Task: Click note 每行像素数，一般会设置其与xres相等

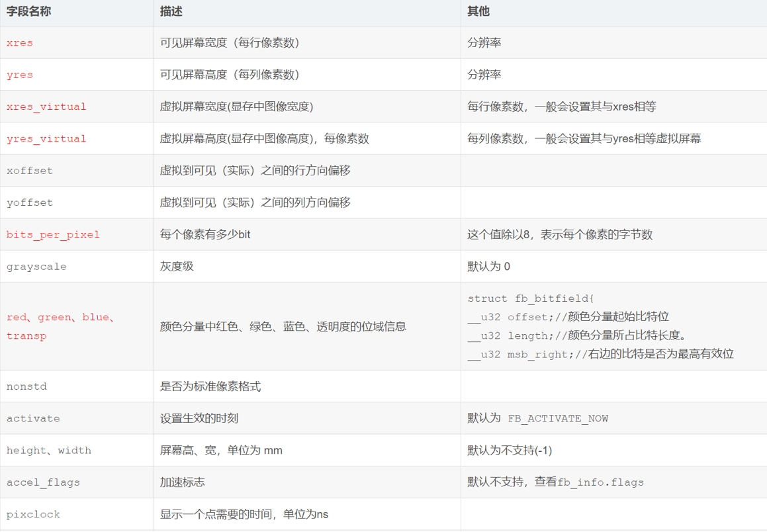Action: pyautogui.click(x=562, y=107)
